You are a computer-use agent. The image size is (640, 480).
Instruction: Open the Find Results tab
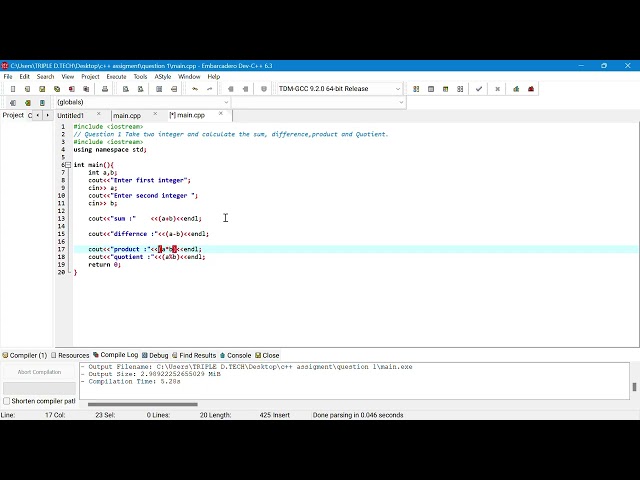pyautogui.click(x=194, y=356)
